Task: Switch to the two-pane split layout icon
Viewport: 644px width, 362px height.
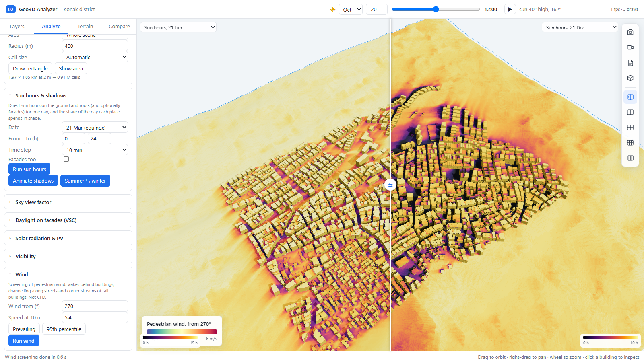Action: tap(630, 112)
